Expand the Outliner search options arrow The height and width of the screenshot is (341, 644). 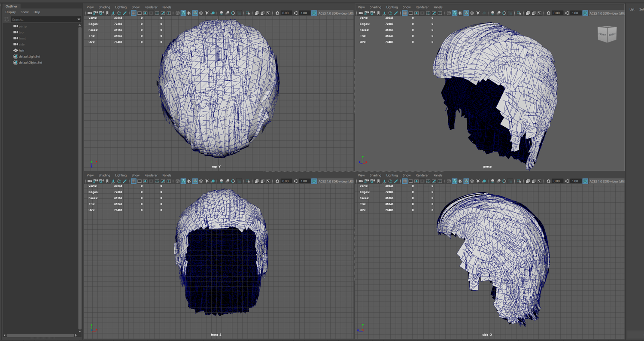point(79,19)
